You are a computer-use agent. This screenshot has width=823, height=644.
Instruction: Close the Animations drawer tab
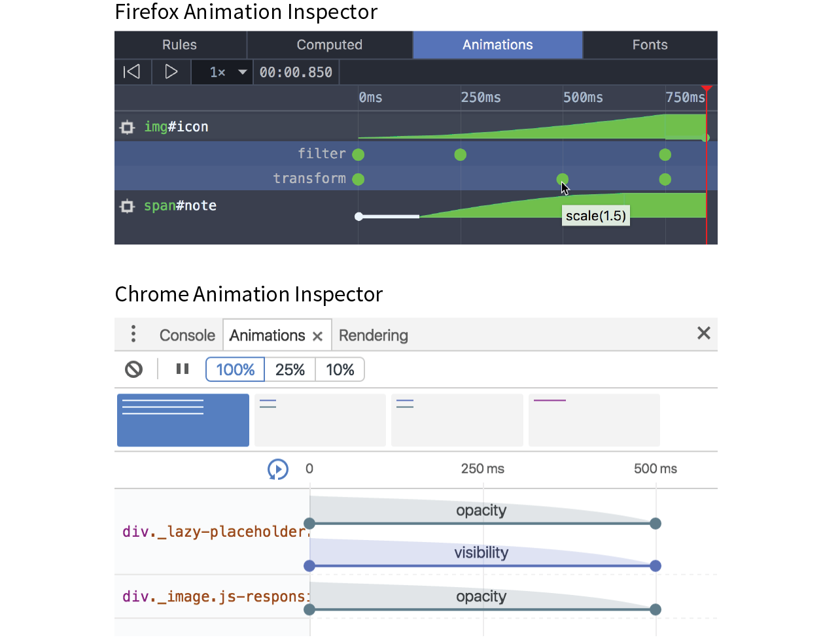pos(318,336)
